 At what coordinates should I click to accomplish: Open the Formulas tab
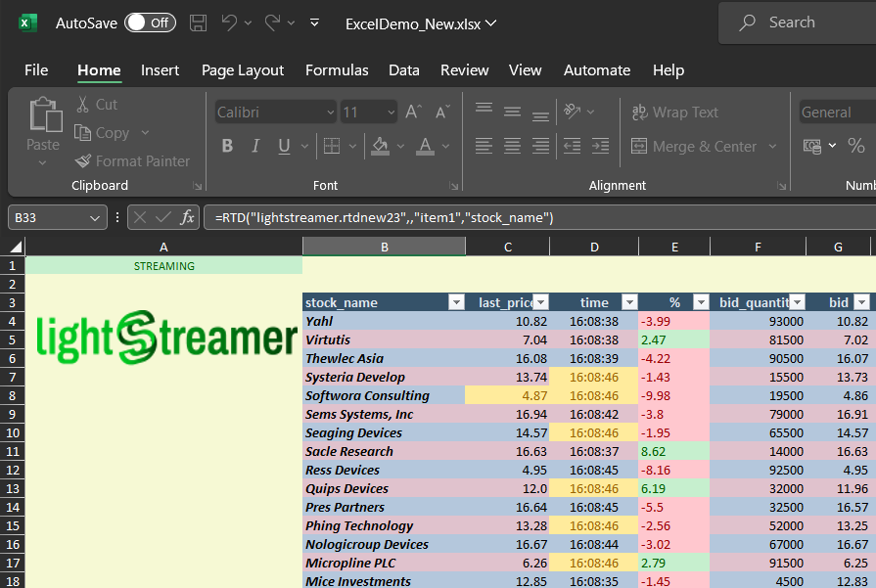(337, 70)
